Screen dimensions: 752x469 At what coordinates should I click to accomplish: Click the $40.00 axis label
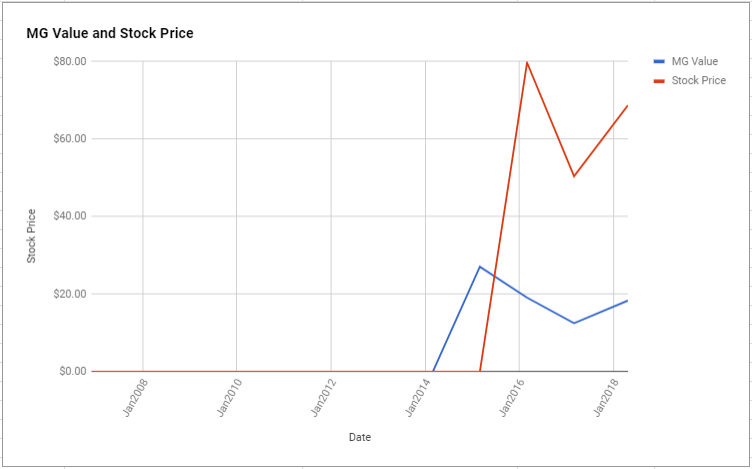click(x=70, y=216)
